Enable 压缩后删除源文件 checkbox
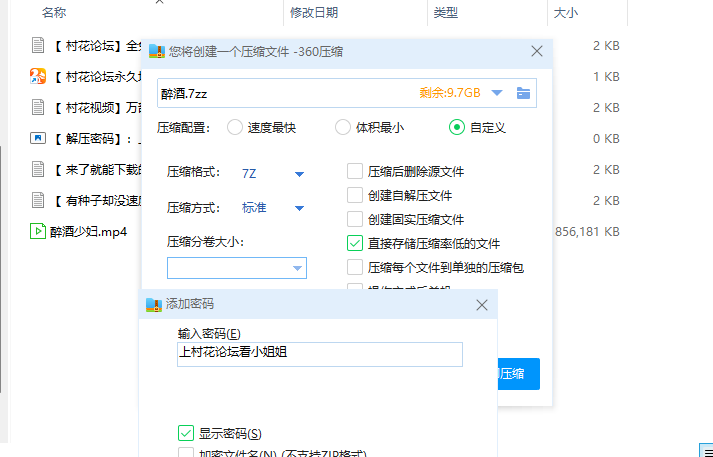 355,171
